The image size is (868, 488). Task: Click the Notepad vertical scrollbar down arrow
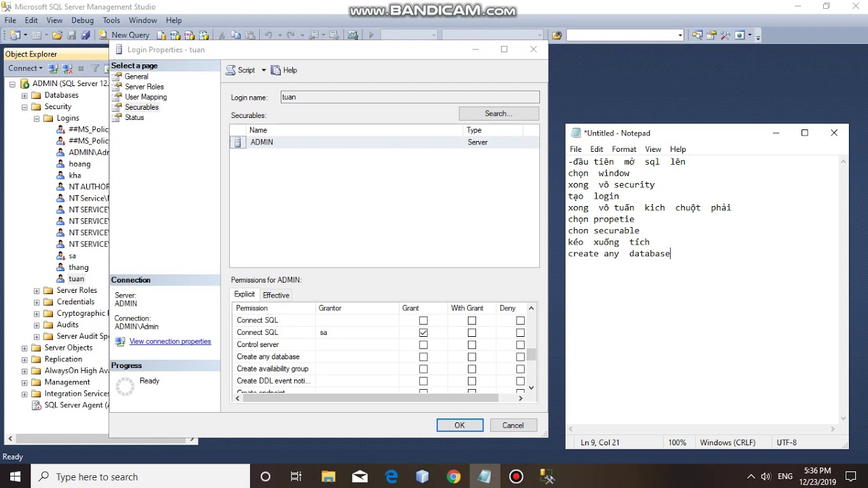pos(844,418)
